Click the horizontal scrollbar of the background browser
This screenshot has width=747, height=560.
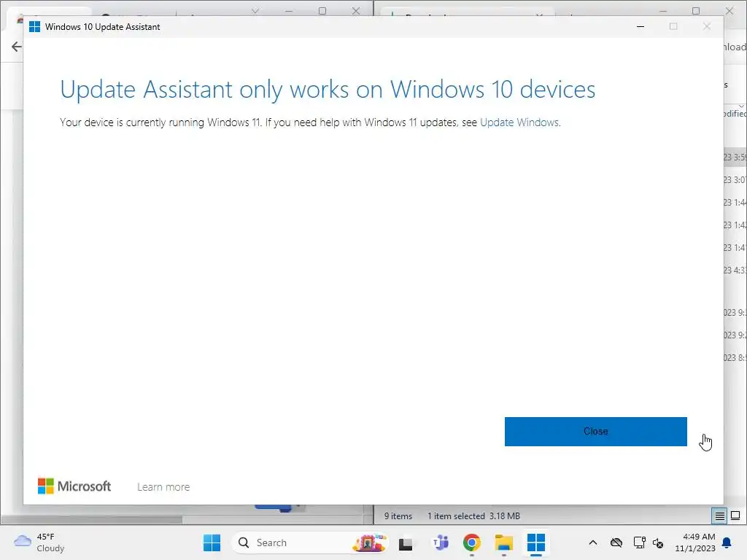(91, 519)
